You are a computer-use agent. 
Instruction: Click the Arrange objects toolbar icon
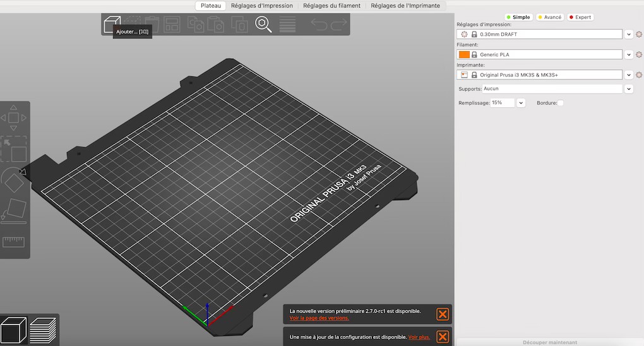click(172, 24)
